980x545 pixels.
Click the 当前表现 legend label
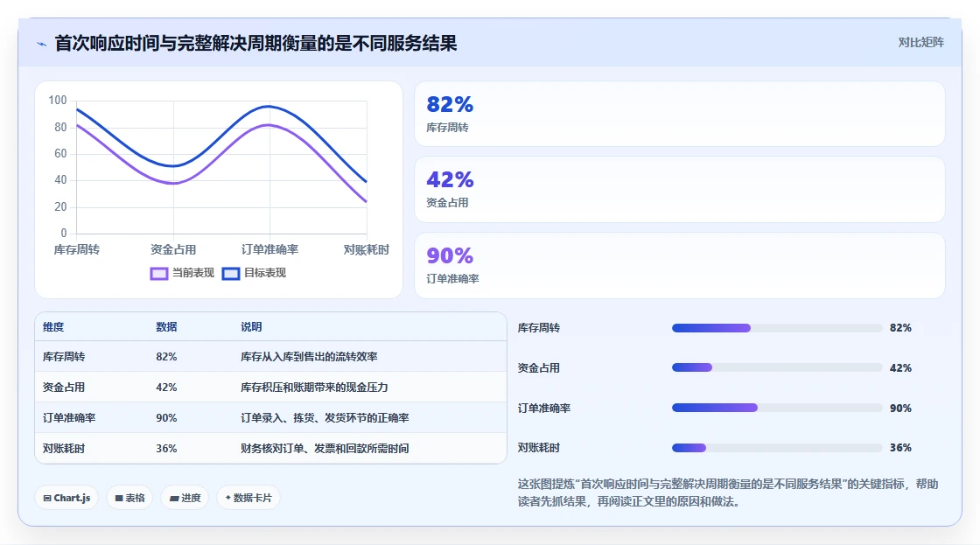click(193, 273)
